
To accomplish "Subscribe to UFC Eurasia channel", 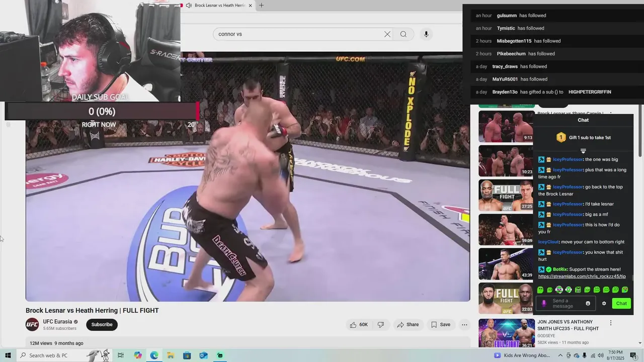I will point(102,325).
